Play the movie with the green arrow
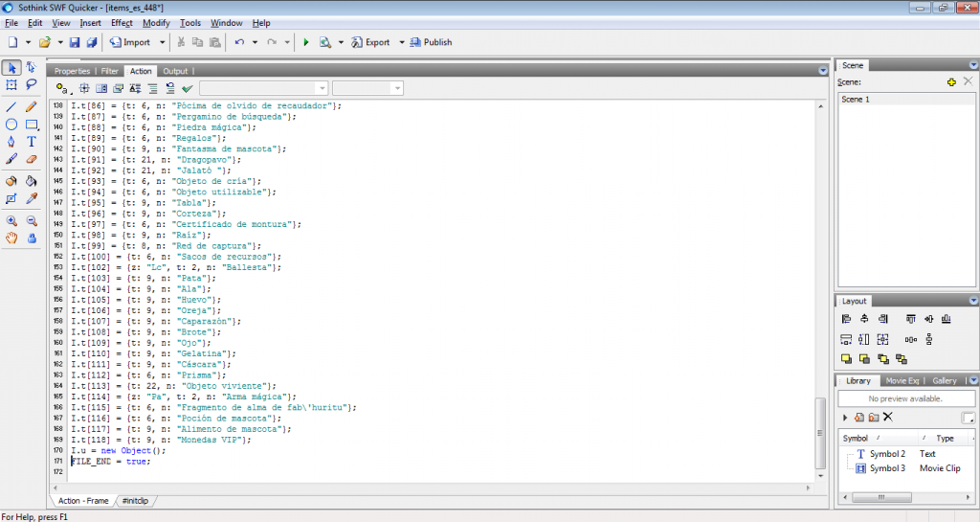The width and height of the screenshot is (980, 522). pos(305,42)
